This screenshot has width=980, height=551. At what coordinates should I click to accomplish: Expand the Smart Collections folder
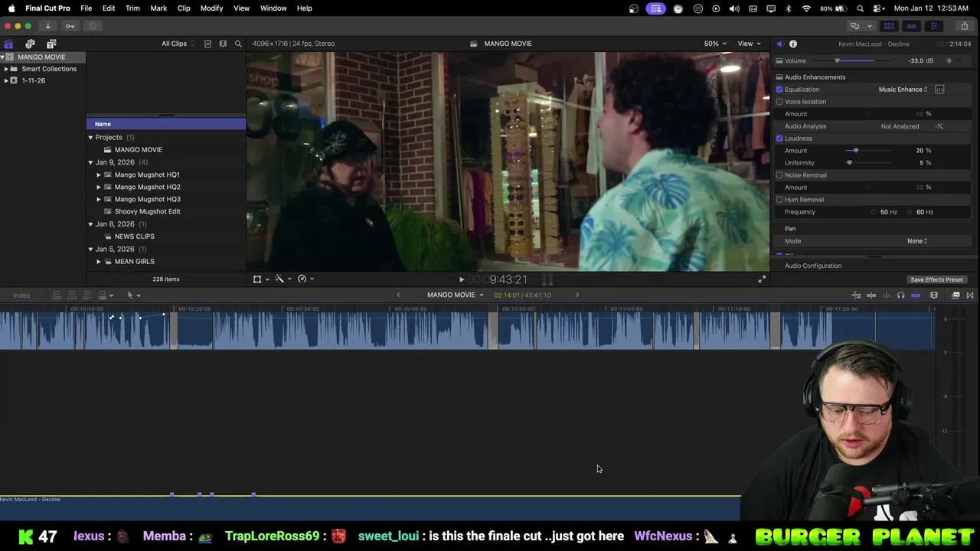pos(6,69)
